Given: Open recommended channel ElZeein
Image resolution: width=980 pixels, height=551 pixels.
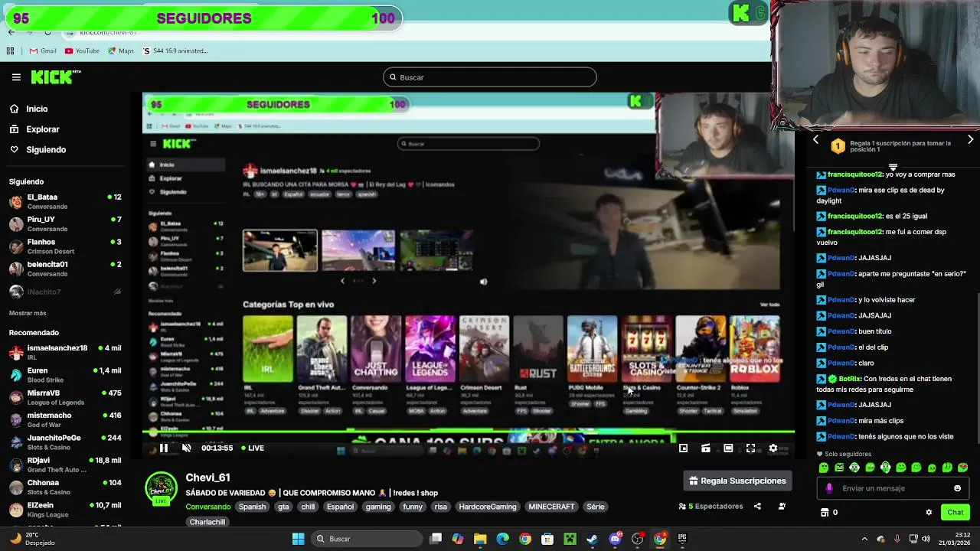Looking at the screenshot, I should tap(65, 510).
